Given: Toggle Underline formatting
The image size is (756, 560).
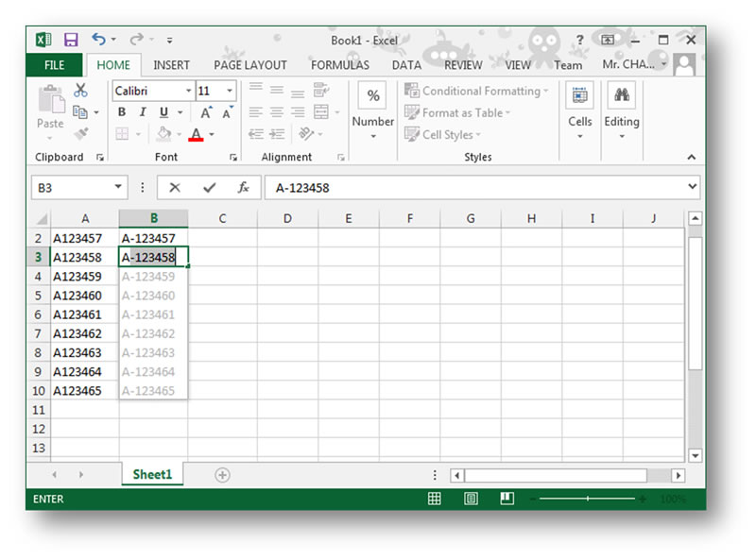Looking at the screenshot, I should (164, 112).
